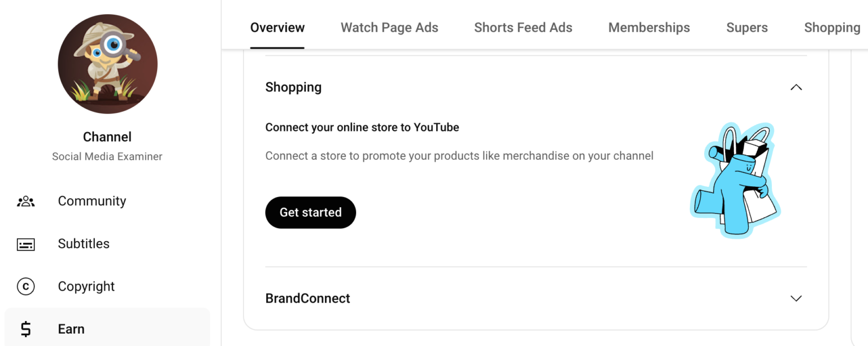Go to the Supers tab

747,28
